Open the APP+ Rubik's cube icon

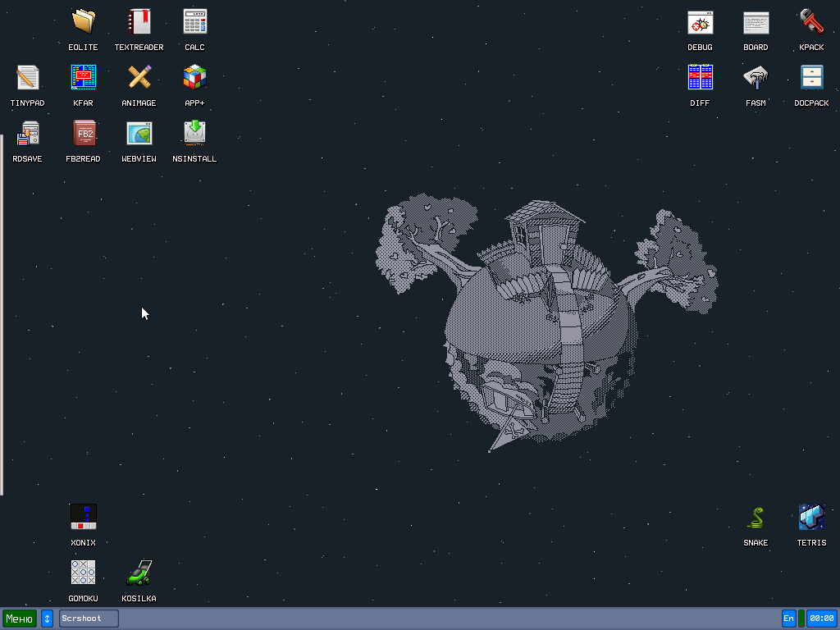[194, 78]
